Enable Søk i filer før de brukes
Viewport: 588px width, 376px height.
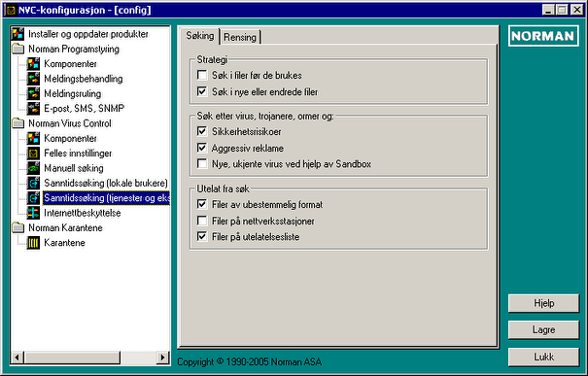tap(202, 75)
